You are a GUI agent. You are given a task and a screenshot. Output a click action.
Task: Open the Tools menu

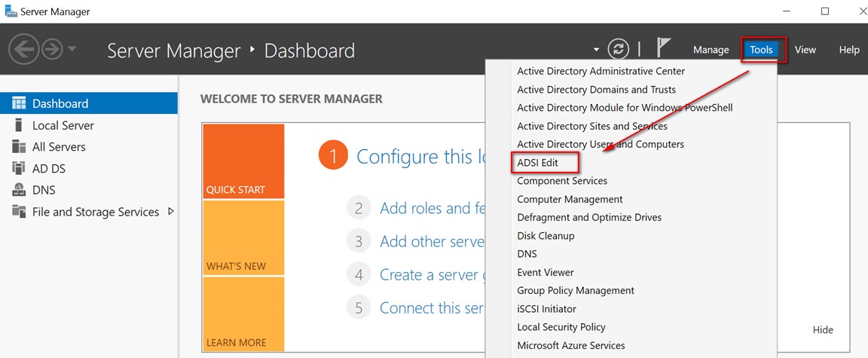click(x=761, y=50)
